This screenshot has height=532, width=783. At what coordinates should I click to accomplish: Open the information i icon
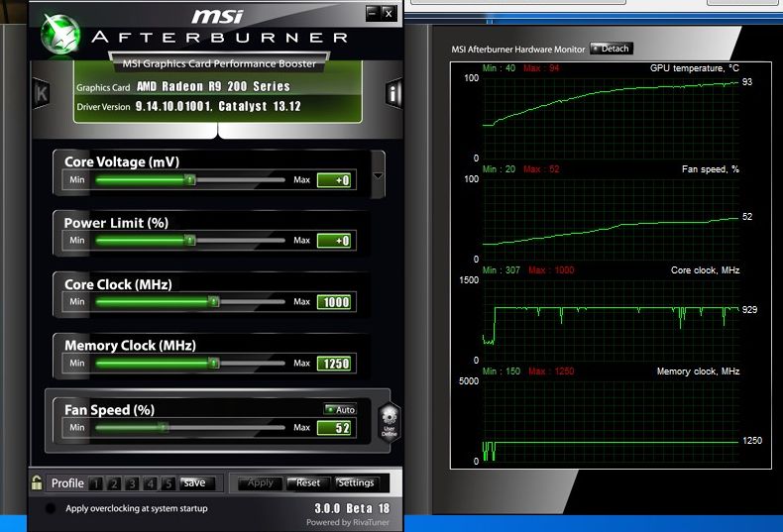click(393, 94)
